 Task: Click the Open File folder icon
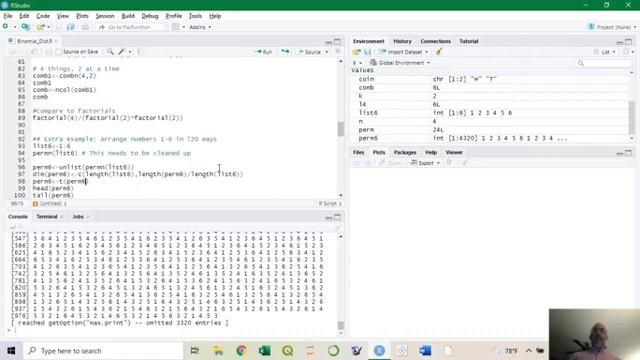pyautogui.click(x=40, y=27)
